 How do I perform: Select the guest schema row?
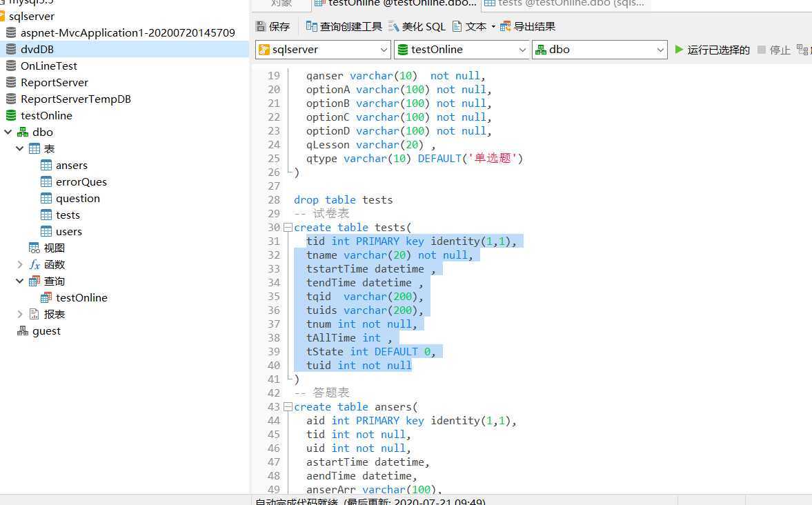(x=124, y=331)
